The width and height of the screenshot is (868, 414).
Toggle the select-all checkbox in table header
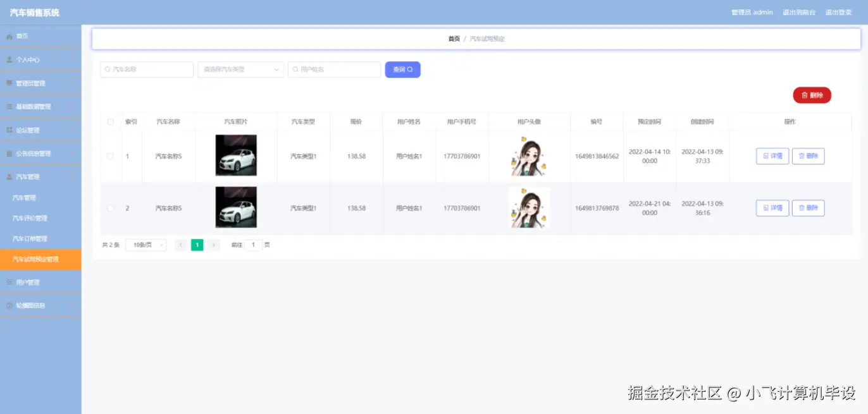point(111,122)
